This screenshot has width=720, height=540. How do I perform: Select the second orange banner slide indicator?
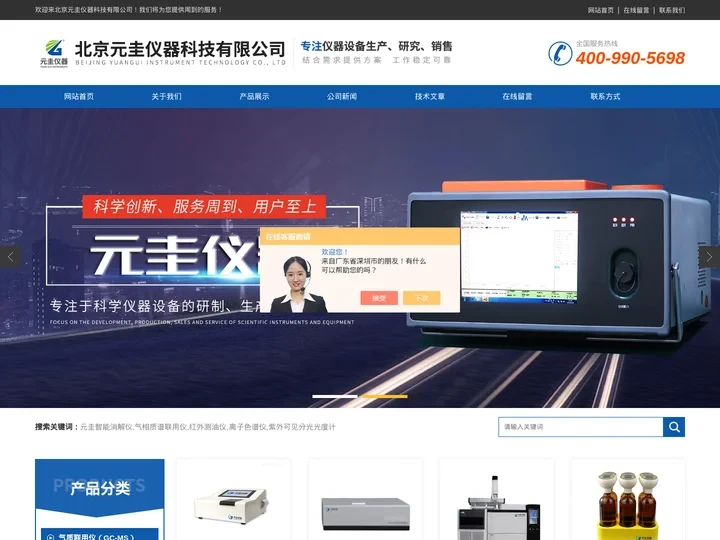coord(385,396)
